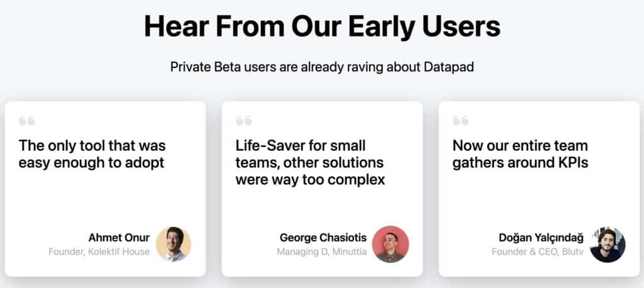This screenshot has height=288, width=644.
Task: Click quote mark icon in Ahmet Onur's card
Action: coord(26,121)
